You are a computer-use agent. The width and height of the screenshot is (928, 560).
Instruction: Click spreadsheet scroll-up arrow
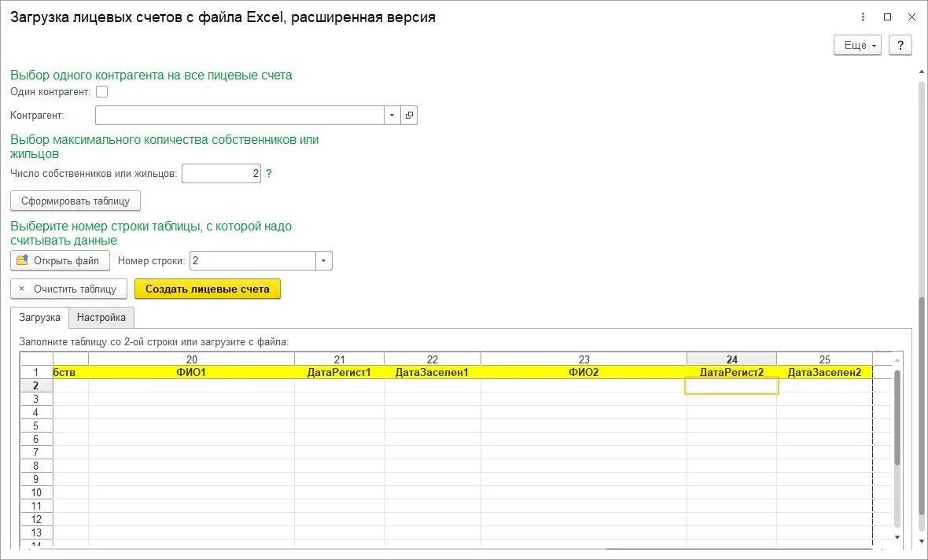pos(897,359)
